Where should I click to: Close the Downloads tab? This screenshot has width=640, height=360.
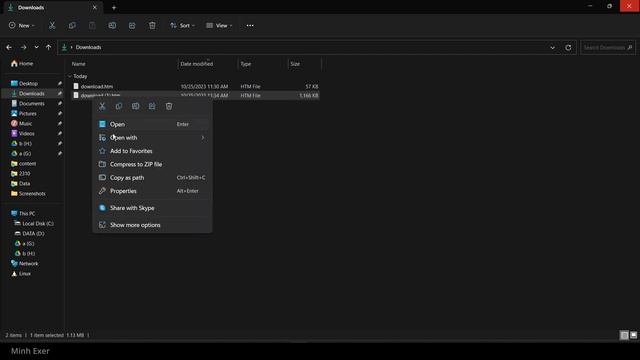pos(95,7)
